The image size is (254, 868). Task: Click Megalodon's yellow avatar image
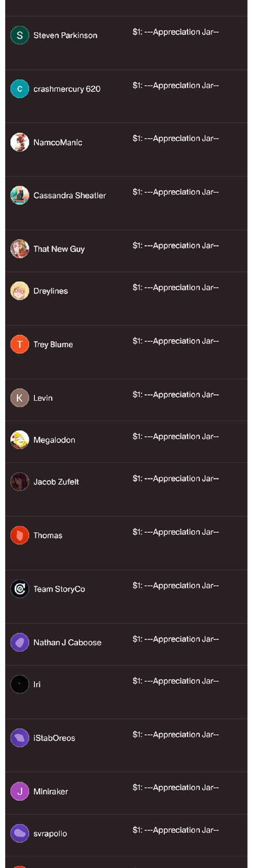click(19, 440)
